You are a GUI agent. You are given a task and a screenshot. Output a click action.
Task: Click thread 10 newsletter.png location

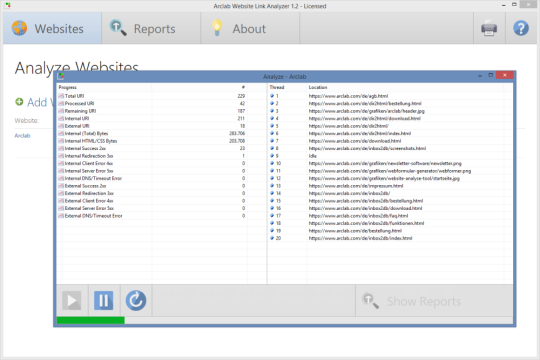tap(385, 163)
